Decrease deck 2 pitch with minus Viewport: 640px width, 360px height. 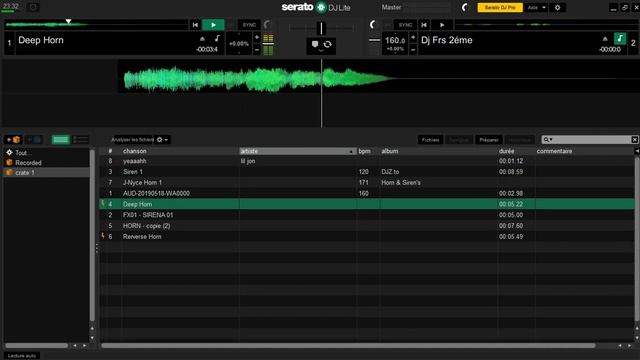pyautogui.click(x=413, y=50)
